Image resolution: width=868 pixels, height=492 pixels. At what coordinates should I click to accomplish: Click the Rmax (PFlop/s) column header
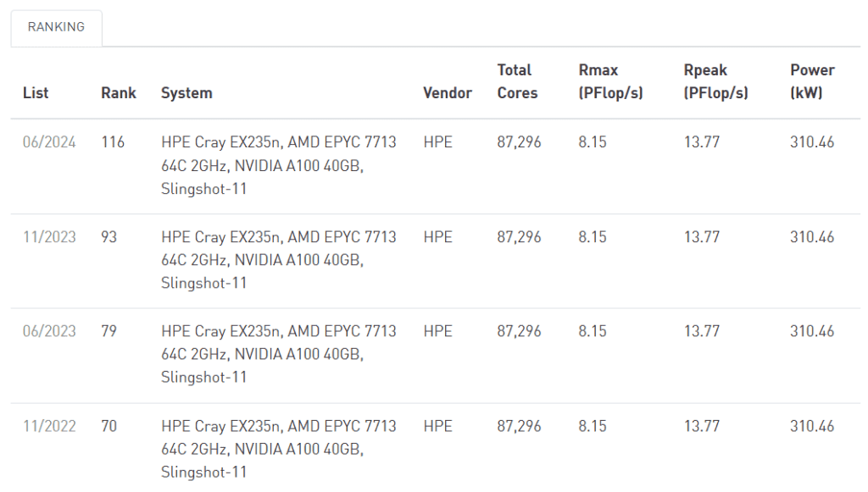pos(610,81)
